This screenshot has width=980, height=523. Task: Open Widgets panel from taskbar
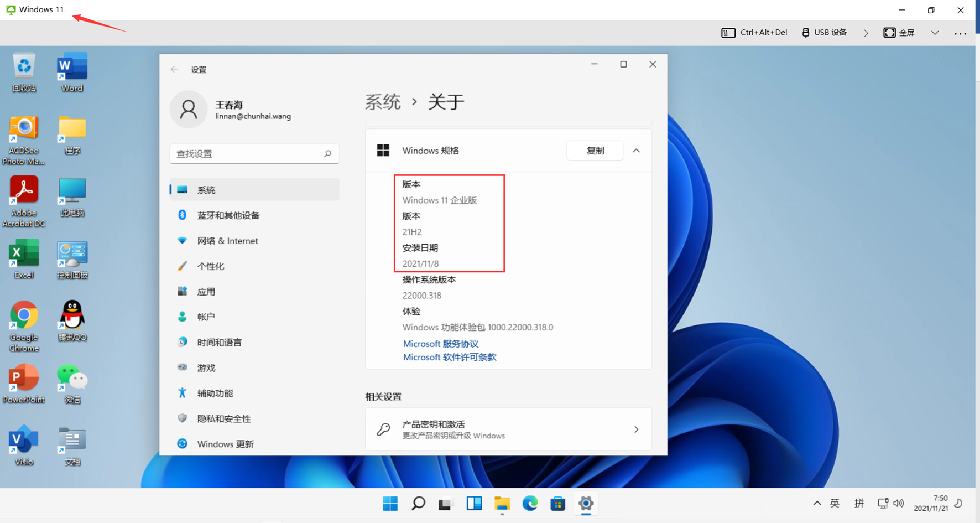(x=474, y=504)
